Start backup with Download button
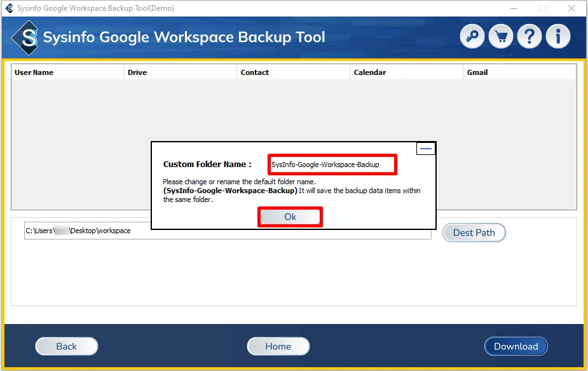 point(516,346)
